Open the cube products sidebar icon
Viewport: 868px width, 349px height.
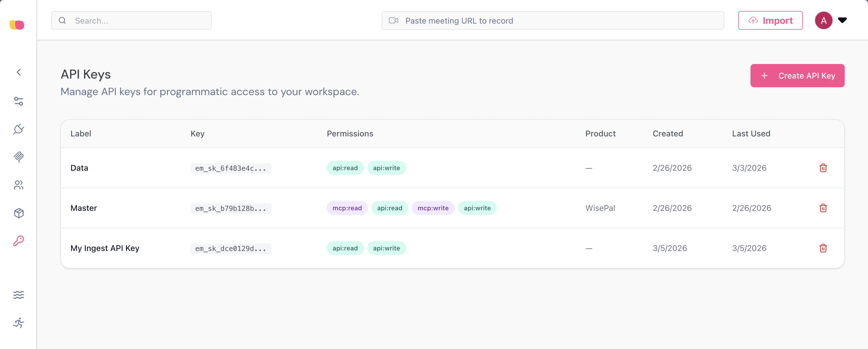pos(19,213)
